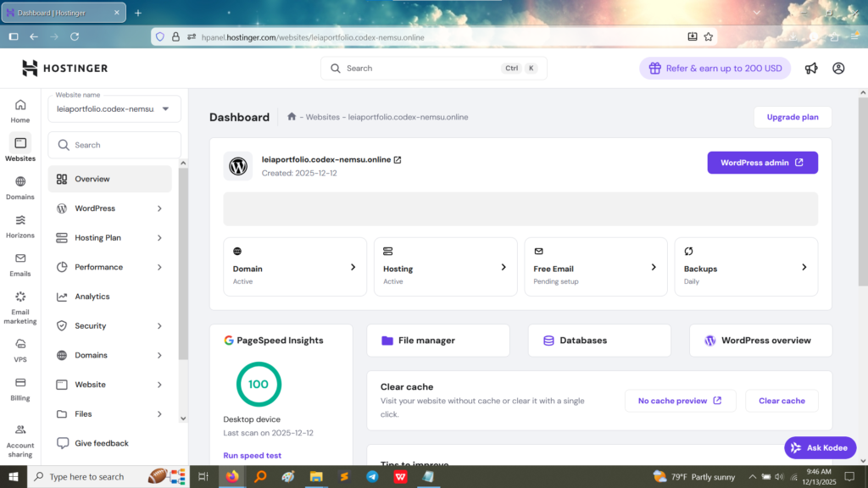The image size is (868, 488).
Task: Open the announcements megaphone icon
Action: [811, 69]
